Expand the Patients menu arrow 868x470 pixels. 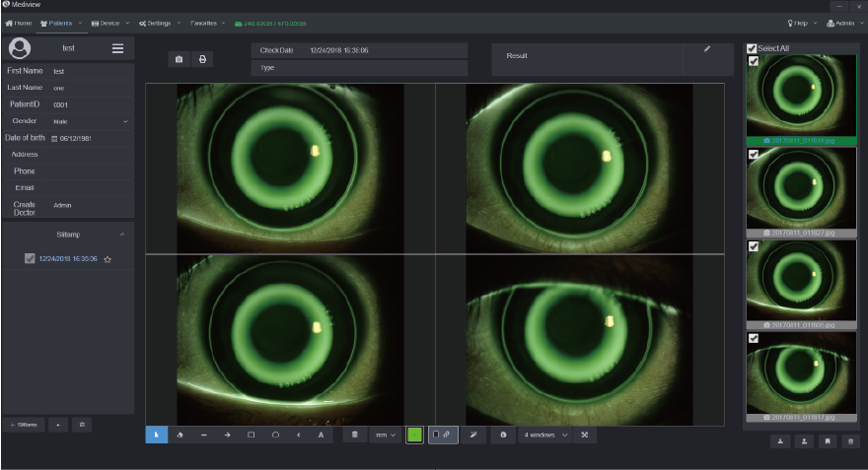tap(80, 24)
